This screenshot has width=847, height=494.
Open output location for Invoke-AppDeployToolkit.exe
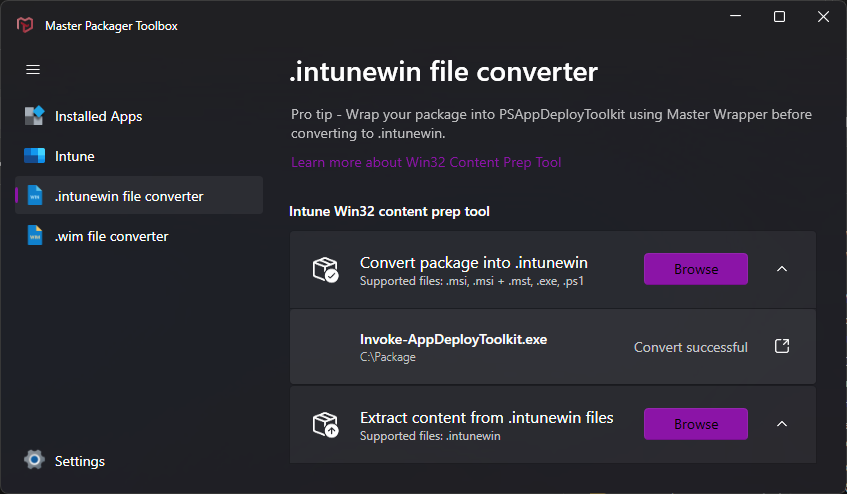click(x=782, y=346)
